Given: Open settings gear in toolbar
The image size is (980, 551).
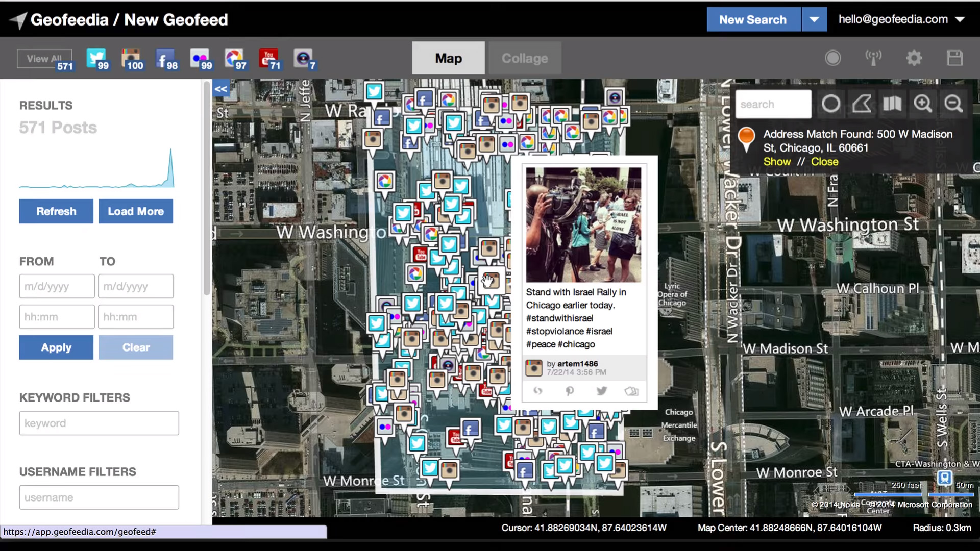Looking at the screenshot, I should [914, 58].
